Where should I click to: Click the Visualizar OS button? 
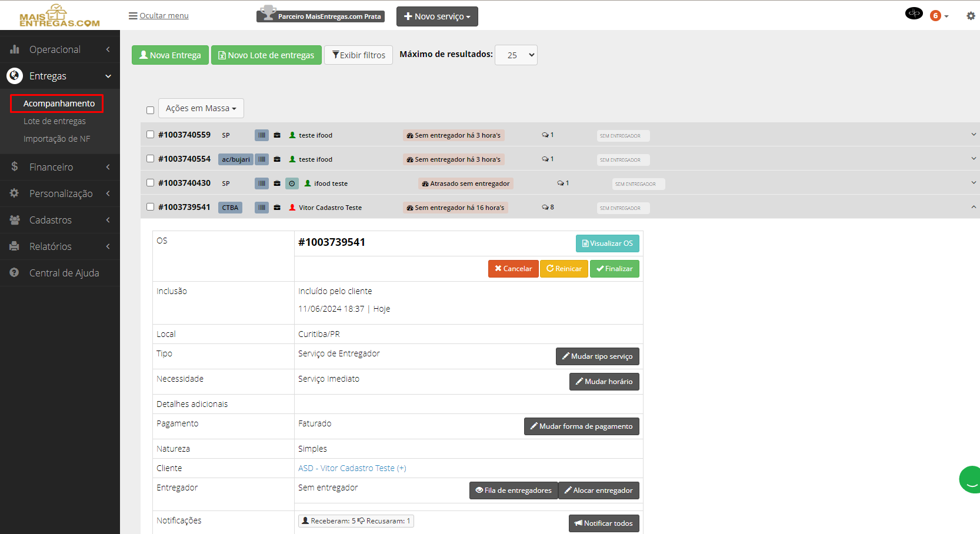pyautogui.click(x=607, y=243)
